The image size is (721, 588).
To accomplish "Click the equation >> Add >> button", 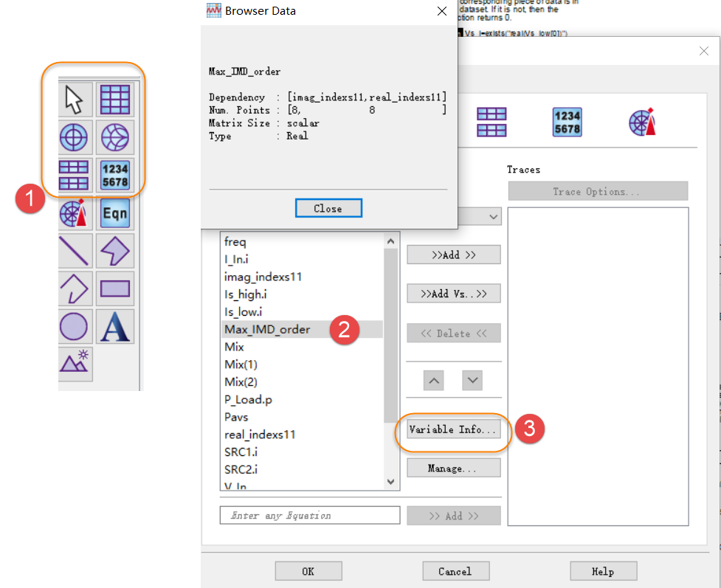I will click(453, 516).
